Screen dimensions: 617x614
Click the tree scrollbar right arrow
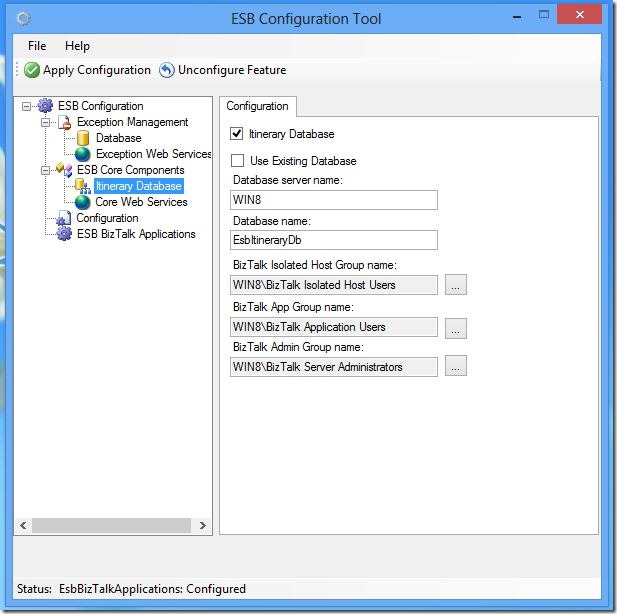[x=202, y=525]
